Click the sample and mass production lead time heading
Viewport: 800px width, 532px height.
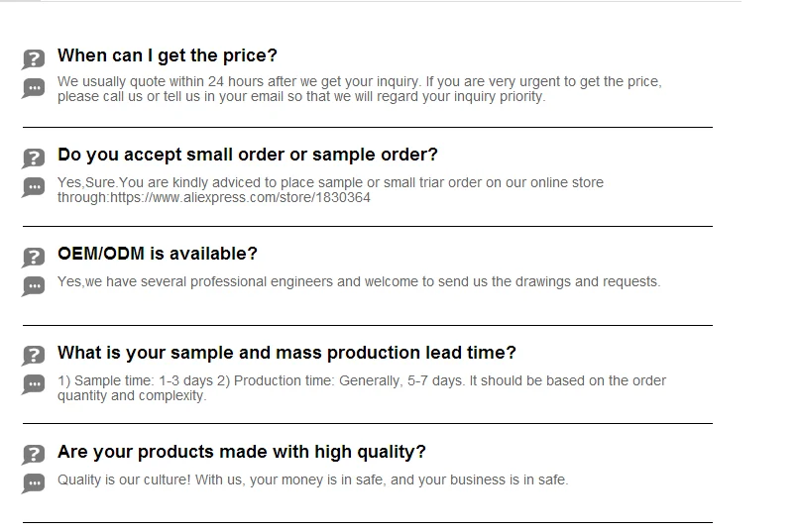click(286, 353)
